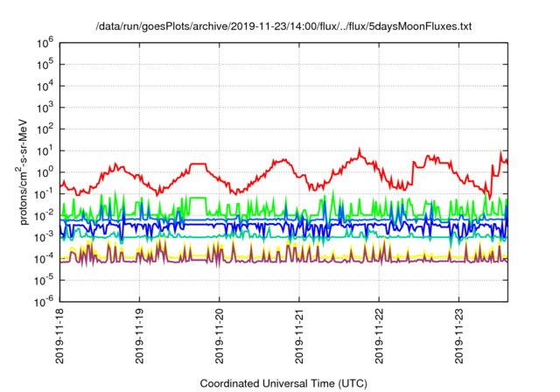Screen dimensions: 560x392
Task: Click the y-axis tick label 10^5
Action: (45, 65)
